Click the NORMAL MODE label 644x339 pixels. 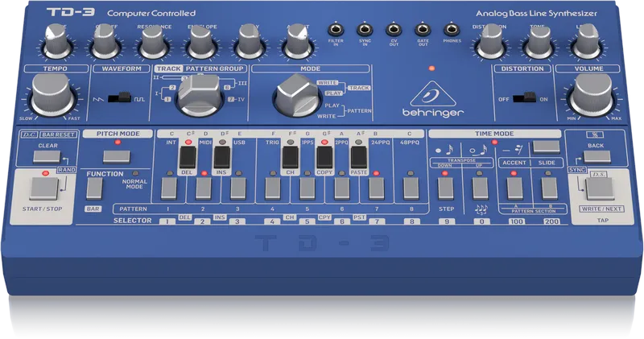coord(134,184)
